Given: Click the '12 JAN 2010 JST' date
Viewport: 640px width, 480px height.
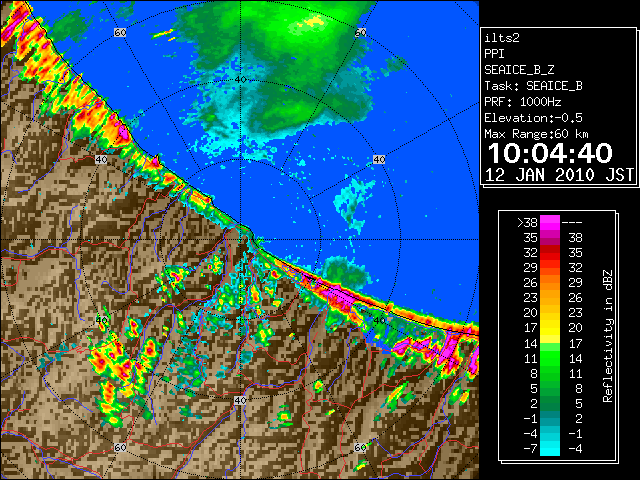Looking at the screenshot, I should pos(559,175).
